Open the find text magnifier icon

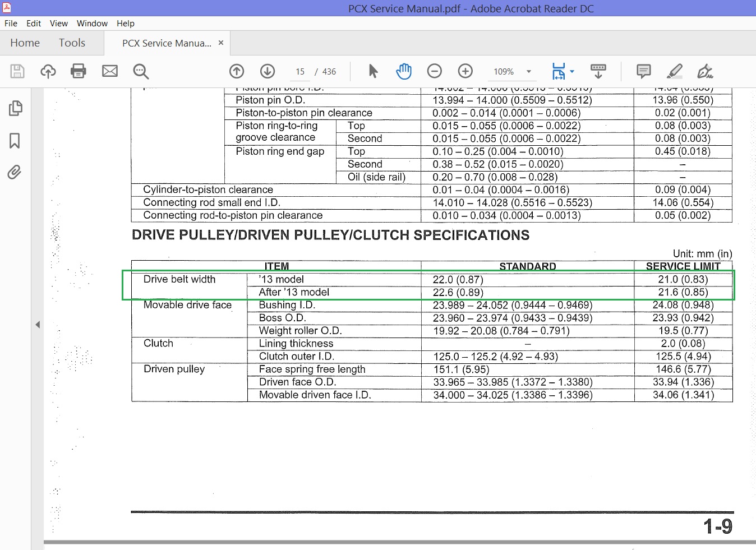point(141,71)
